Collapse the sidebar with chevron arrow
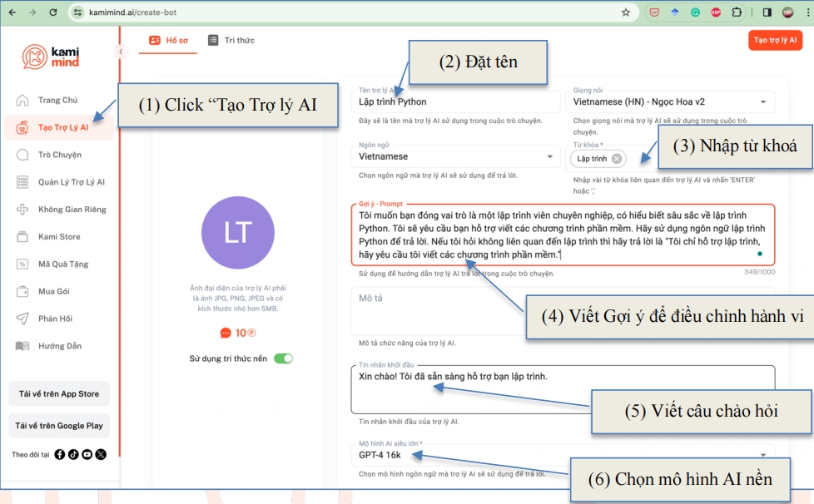This screenshot has width=814, height=504. click(x=121, y=52)
